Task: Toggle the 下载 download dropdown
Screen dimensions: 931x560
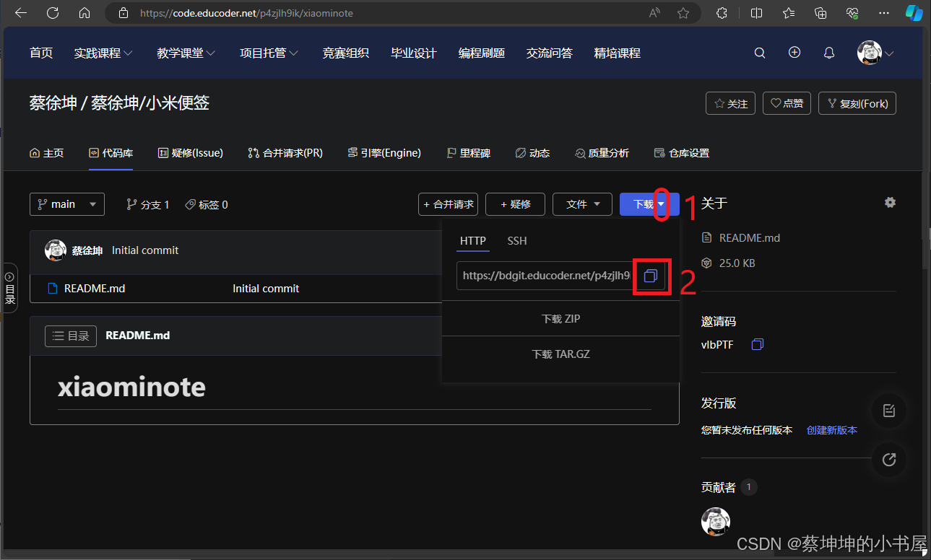Action: coord(649,204)
